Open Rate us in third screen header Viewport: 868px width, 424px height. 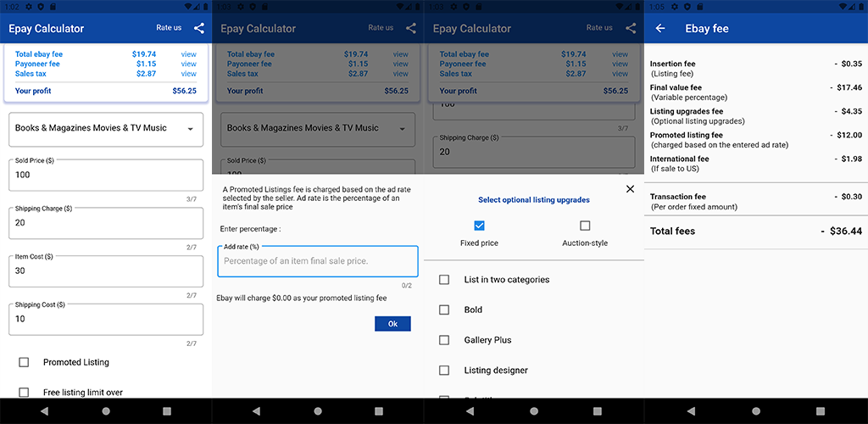[x=599, y=28]
